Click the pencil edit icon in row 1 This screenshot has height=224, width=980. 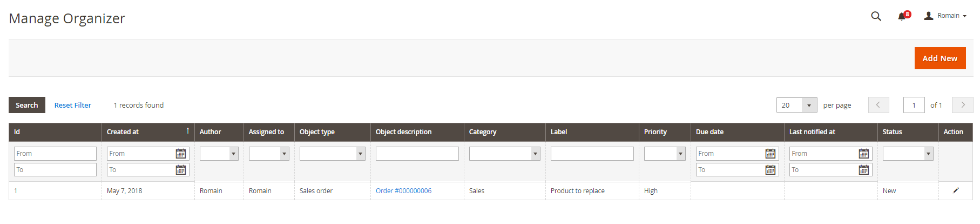point(956,190)
